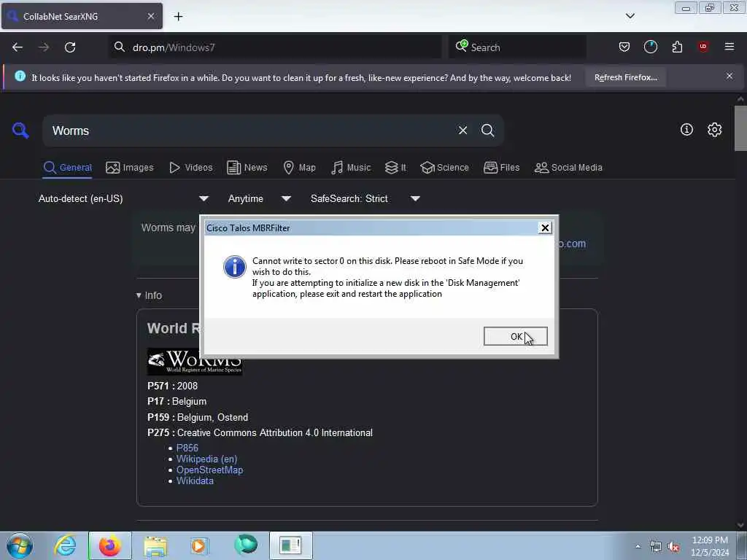Open the Pocket save icon
The image size is (747, 560).
624,47
